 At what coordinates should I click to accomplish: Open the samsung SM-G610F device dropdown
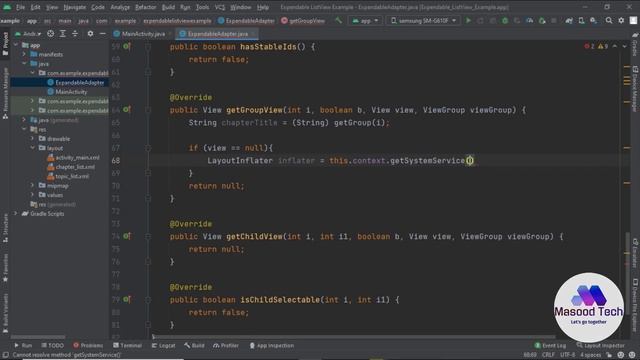pos(423,20)
